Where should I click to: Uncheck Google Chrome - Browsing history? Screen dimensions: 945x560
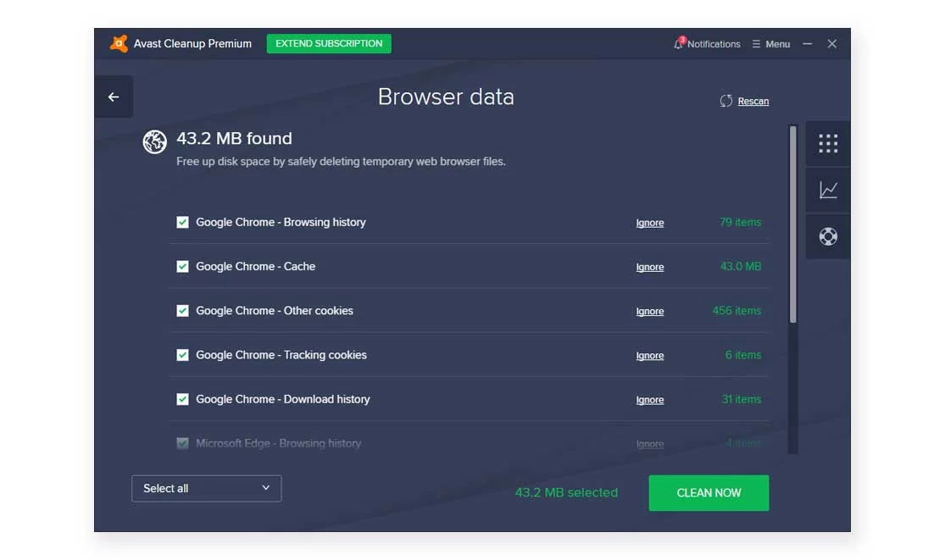coord(182,222)
